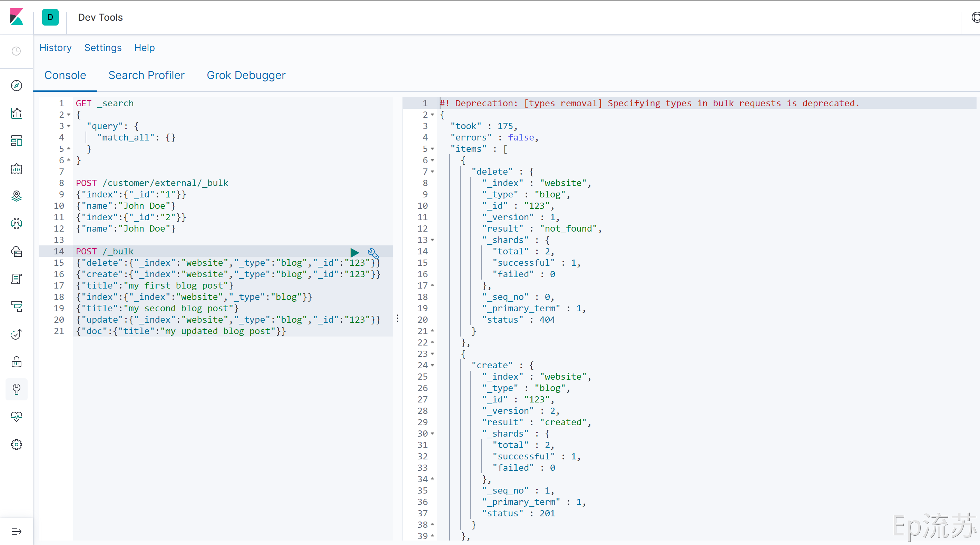Collapse response root fold at line 2
The height and width of the screenshot is (545, 980).
point(432,115)
